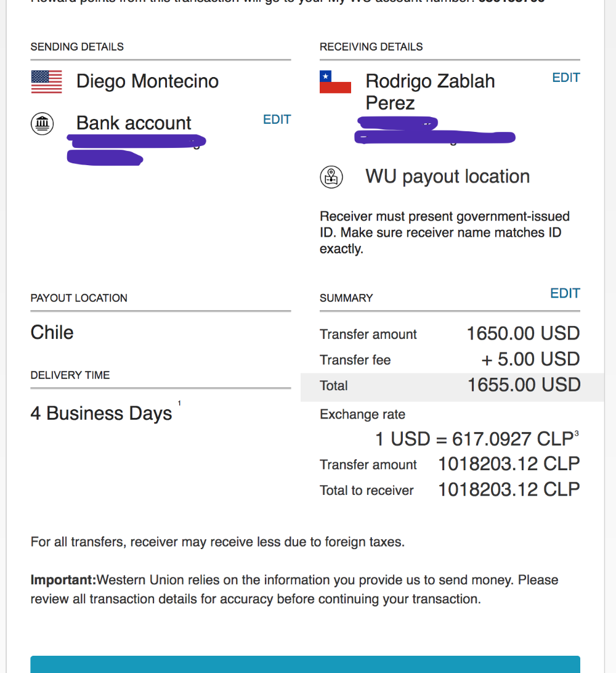Click the Bank account label
Image resolution: width=616 pixels, height=673 pixels.
[134, 123]
